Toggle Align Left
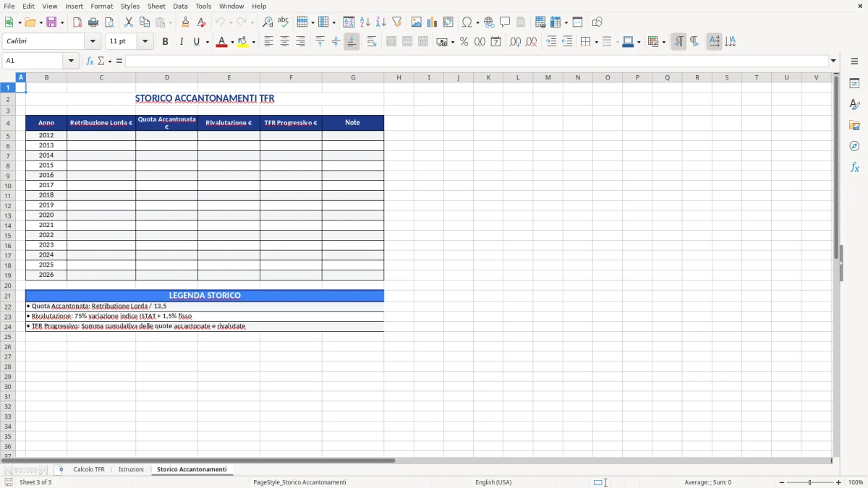 tap(268, 42)
